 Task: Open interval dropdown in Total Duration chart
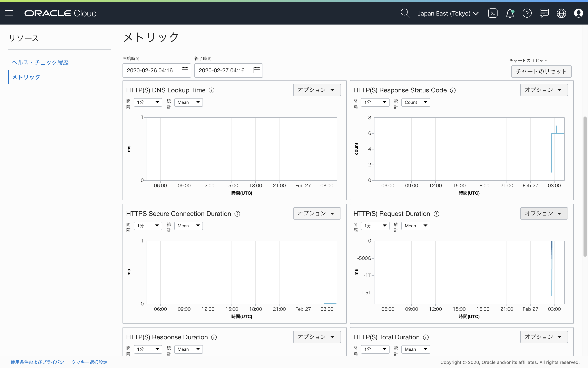pyautogui.click(x=375, y=349)
